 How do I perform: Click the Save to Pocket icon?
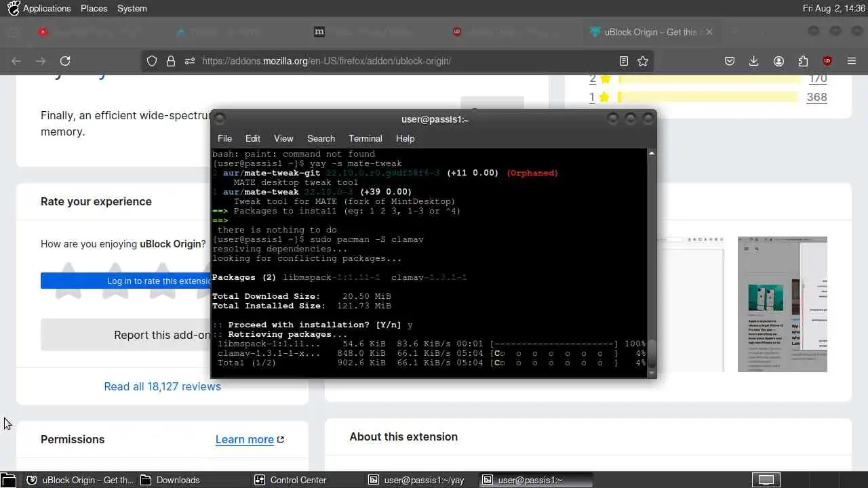tap(730, 61)
